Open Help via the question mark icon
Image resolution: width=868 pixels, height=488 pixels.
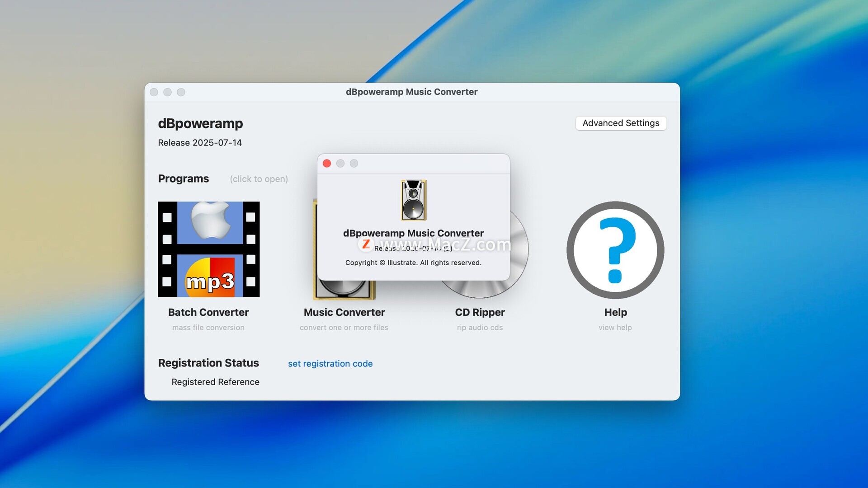pyautogui.click(x=615, y=250)
